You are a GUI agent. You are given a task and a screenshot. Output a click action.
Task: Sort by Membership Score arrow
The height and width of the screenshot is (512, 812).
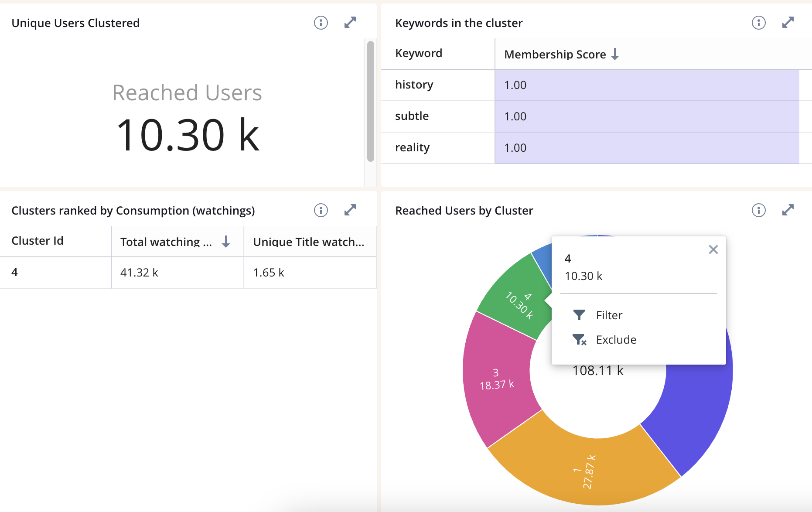615,54
